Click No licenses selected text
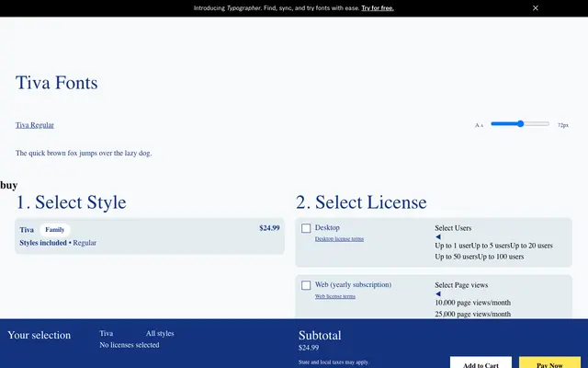Screen dimensions: 588x368 pyautogui.click(x=130, y=345)
